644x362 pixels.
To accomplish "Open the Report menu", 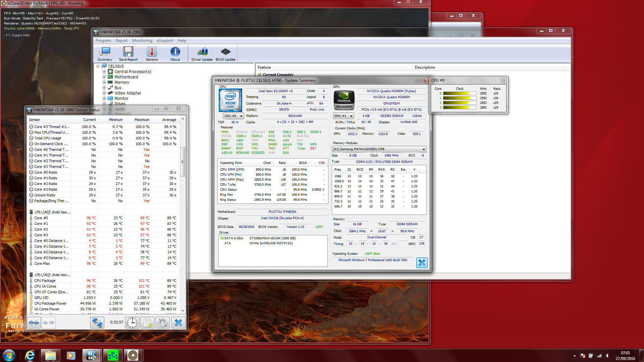I will point(121,41).
